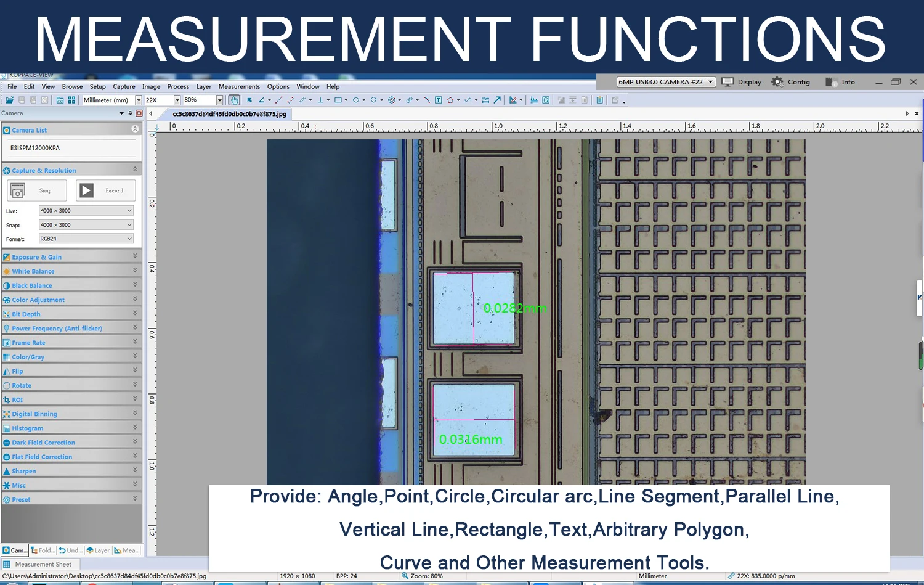This screenshot has height=585, width=924.
Task: Expand the Black Balance section
Action: point(71,285)
